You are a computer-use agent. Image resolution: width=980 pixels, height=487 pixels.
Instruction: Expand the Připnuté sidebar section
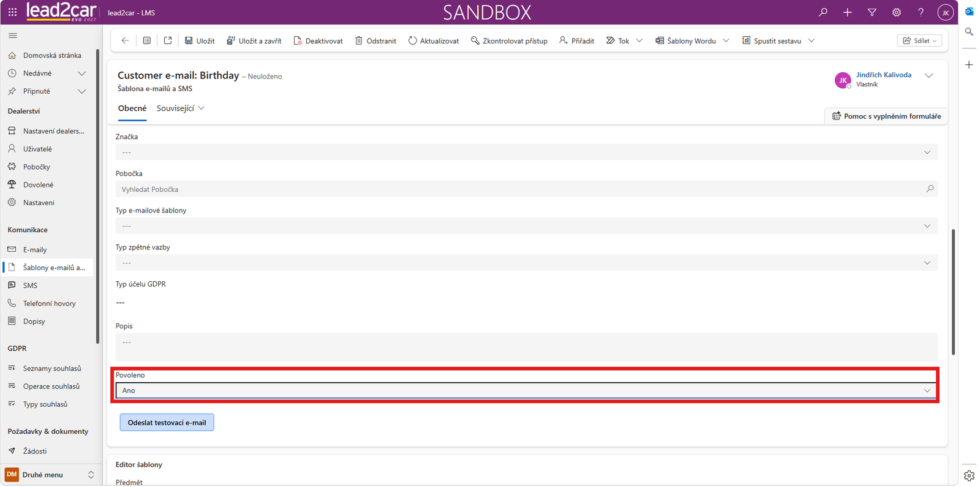coord(82,91)
